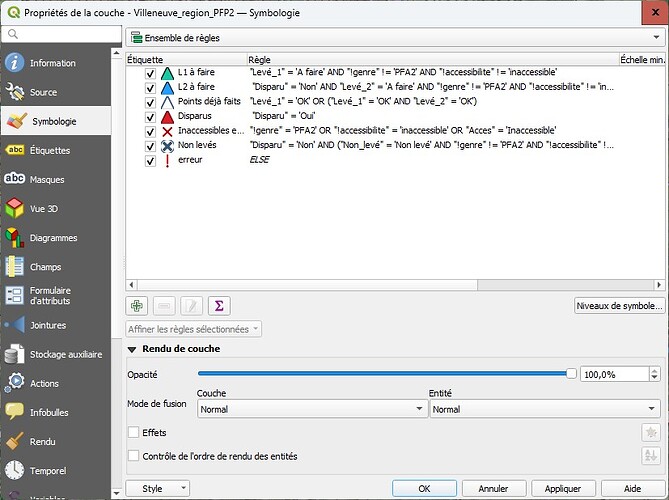This screenshot has width=669, height=500.
Task: Disable the Non levés rule checkbox
Action: click(x=150, y=146)
